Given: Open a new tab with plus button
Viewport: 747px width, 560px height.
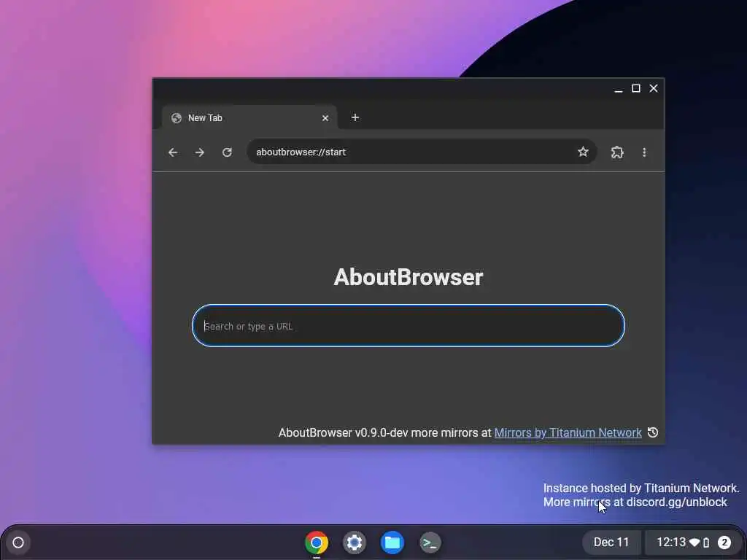Looking at the screenshot, I should click(355, 117).
